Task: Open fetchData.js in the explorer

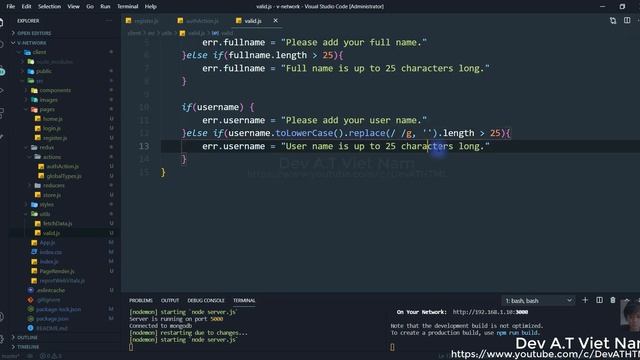Action: pos(57,224)
